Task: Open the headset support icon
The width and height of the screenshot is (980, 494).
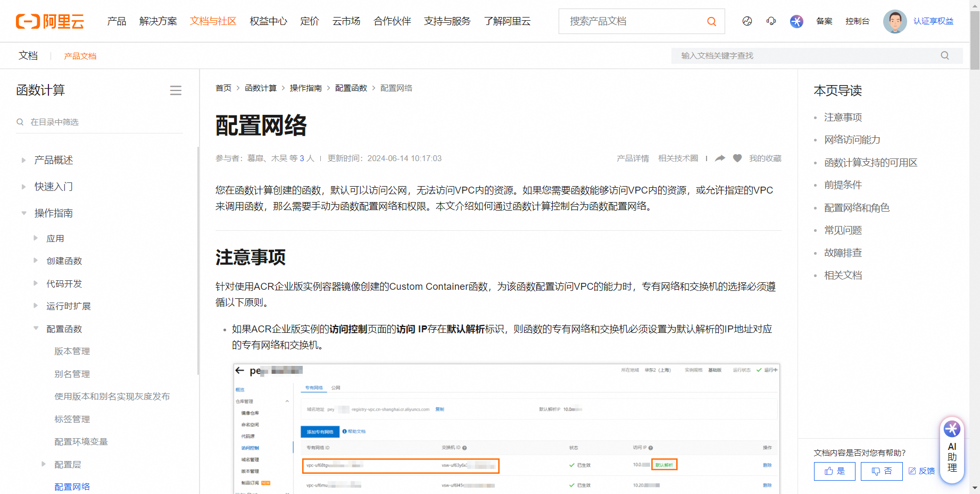Action: [771, 21]
